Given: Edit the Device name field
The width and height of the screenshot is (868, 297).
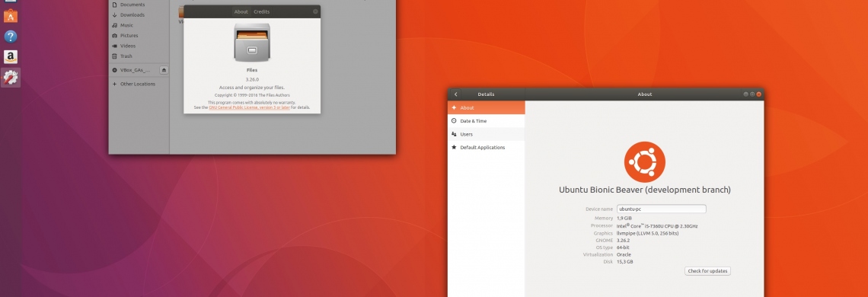Looking at the screenshot, I should 662,209.
